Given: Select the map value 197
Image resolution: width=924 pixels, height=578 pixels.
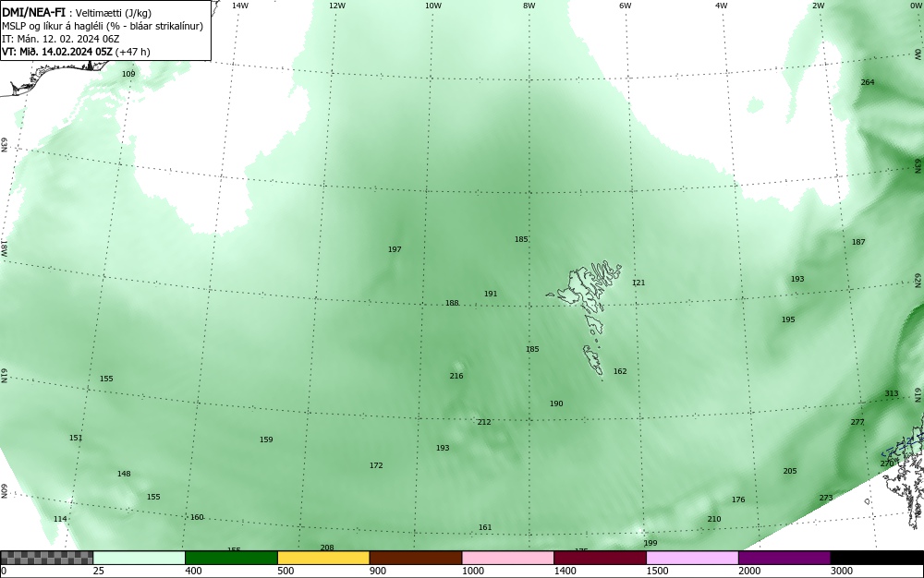Looking at the screenshot, I should [x=395, y=249].
